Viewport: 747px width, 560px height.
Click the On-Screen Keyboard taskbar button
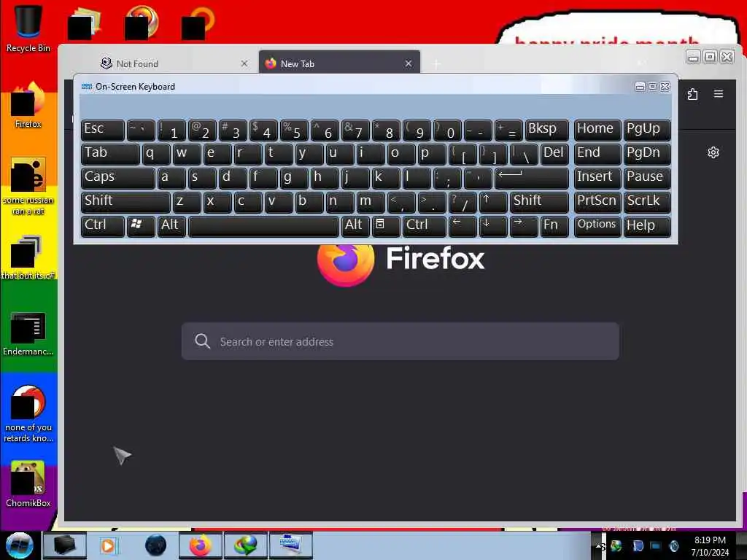tap(290, 545)
